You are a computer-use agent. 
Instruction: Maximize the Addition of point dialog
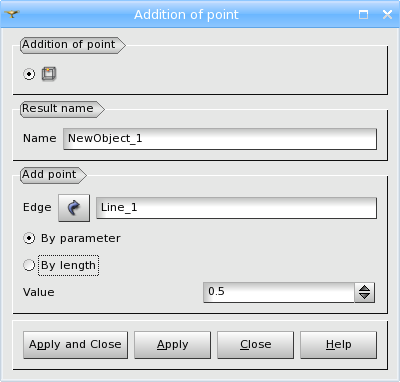pos(363,14)
